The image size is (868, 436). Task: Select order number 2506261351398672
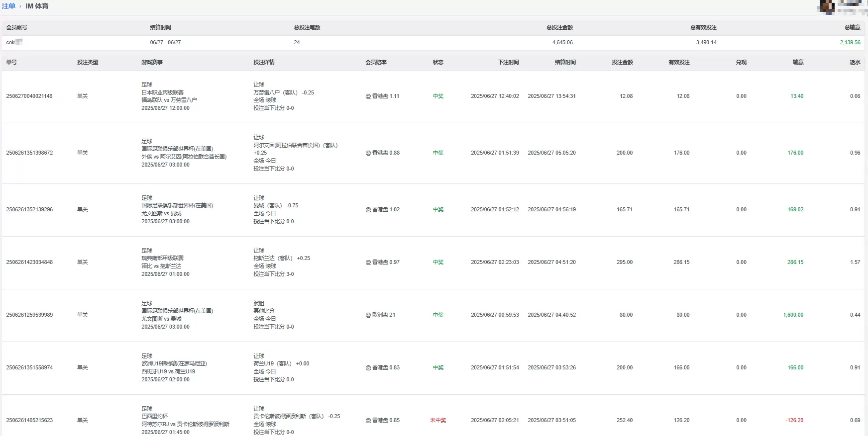[x=29, y=153]
